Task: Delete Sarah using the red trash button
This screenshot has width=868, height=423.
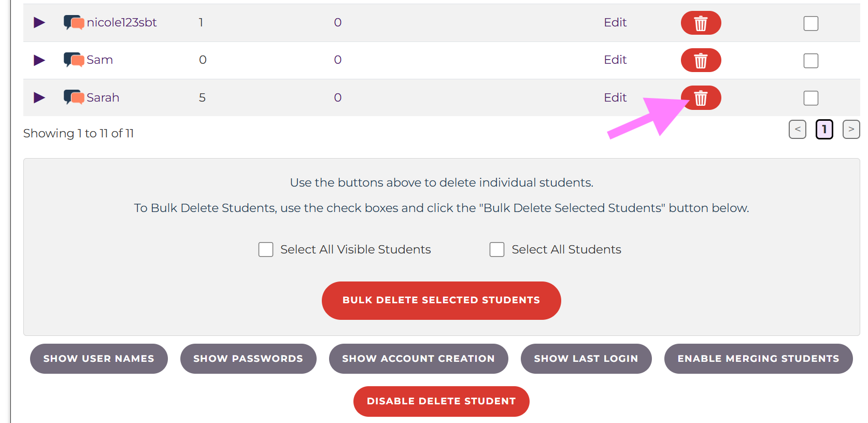Action: (x=701, y=98)
